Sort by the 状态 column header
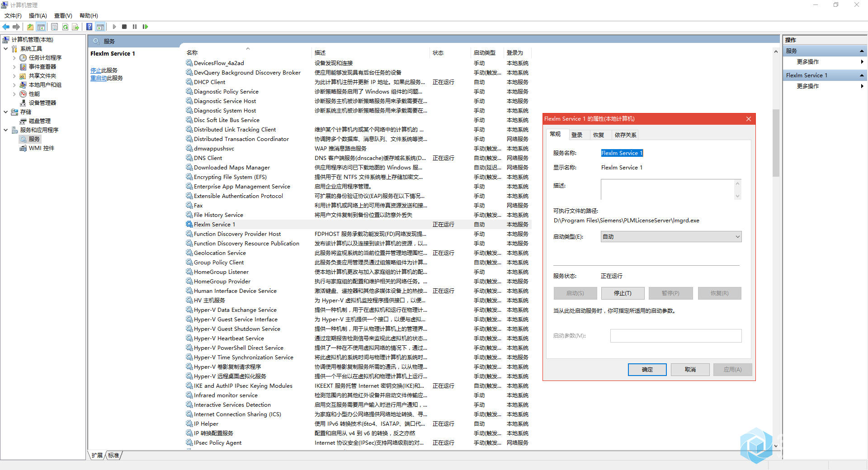868x470 pixels. (x=450, y=53)
